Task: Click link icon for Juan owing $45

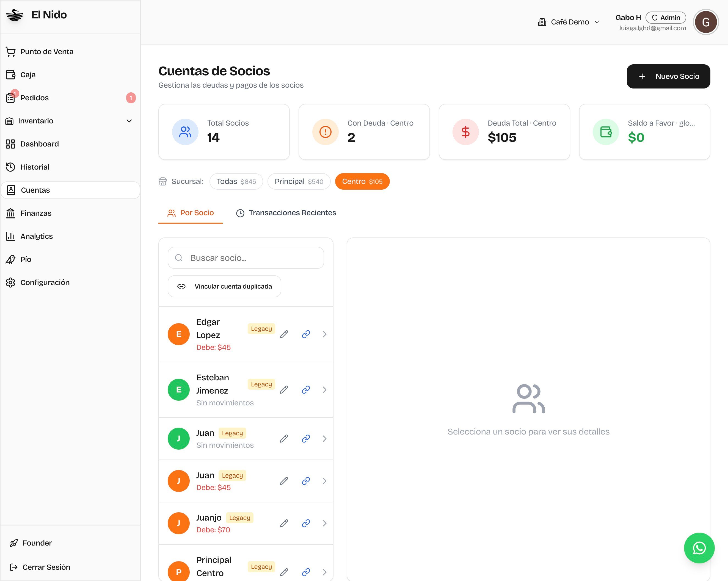Action: point(306,481)
